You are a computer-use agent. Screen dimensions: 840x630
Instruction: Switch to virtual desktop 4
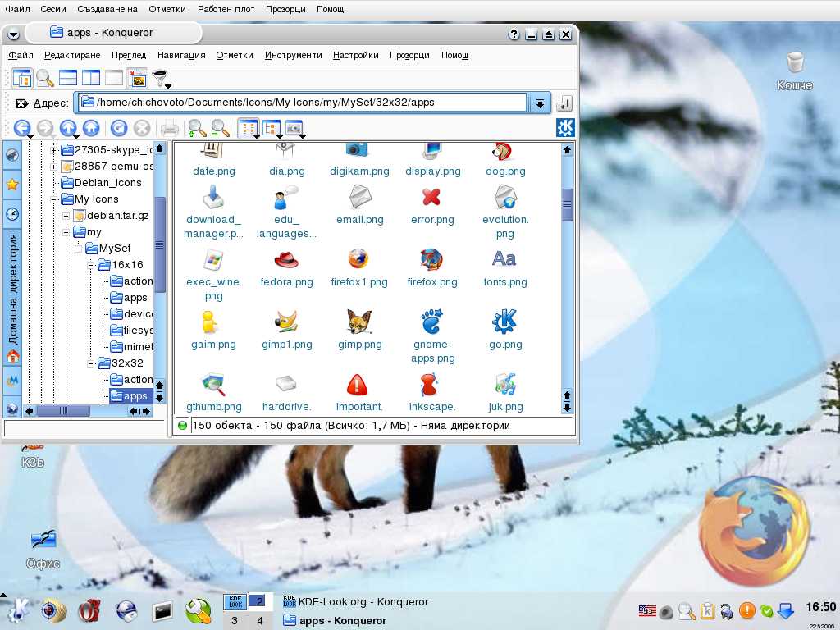[260, 620]
